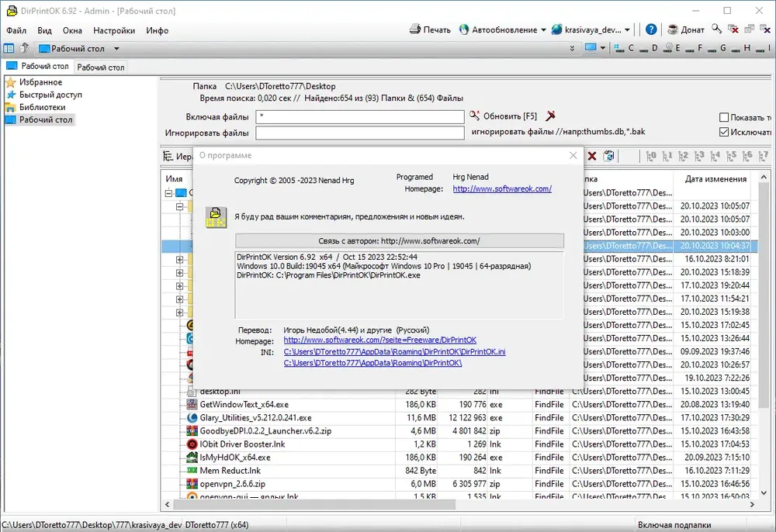Collapse the root tree node
This screenshot has width=776, height=532.
[x=168, y=193]
